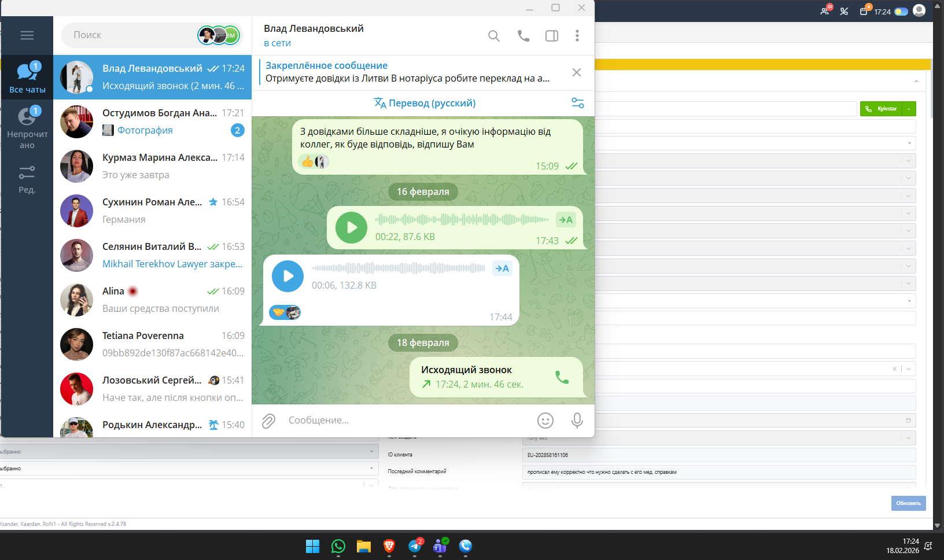Open the Остудимов Богдан chat

point(153,121)
